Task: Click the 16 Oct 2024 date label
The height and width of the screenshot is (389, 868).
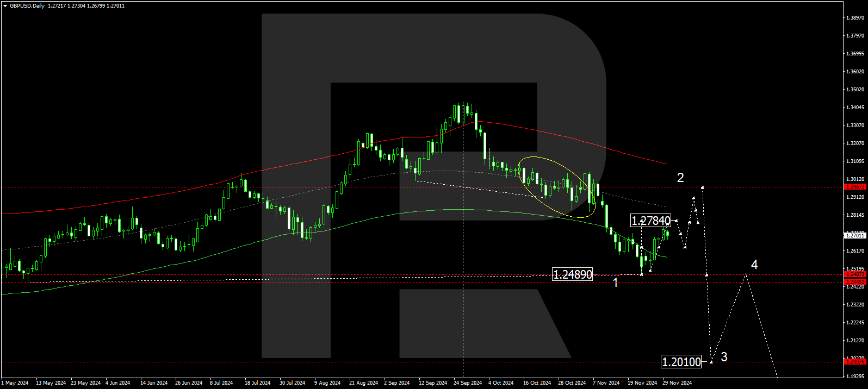Action: pos(537,383)
